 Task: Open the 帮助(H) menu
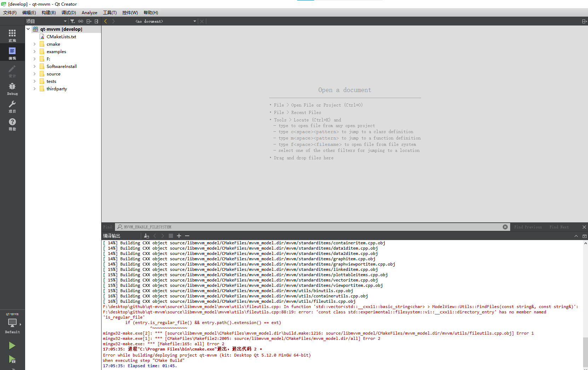pyautogui.click(x=151, y=13)
